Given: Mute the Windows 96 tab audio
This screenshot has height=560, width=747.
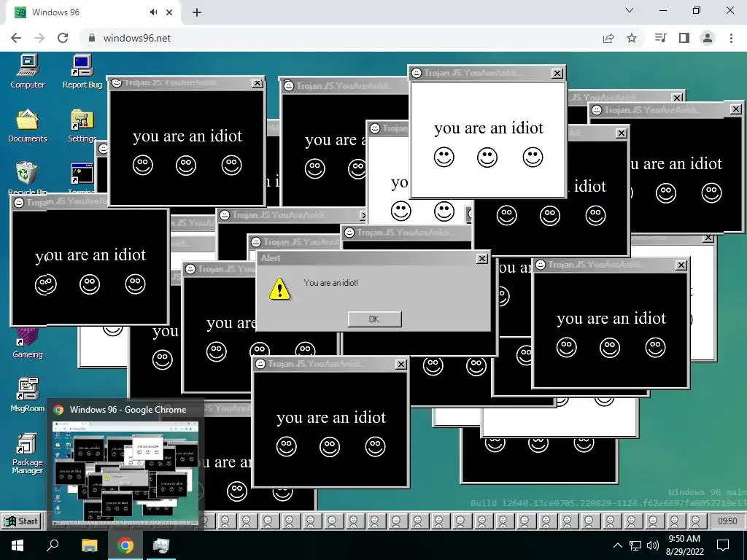Looking at the screenshot, I should pyautogui.click(x=153, y=12).
